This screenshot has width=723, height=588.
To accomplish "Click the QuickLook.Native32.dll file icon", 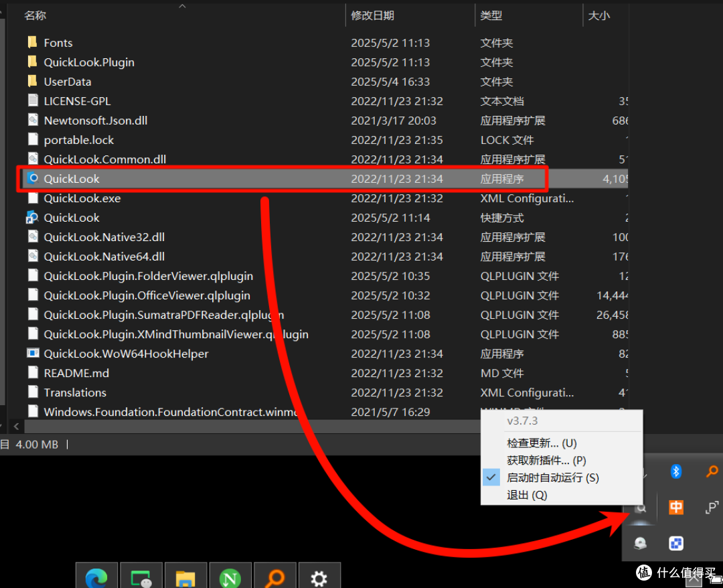I will [x=33, y=236].
